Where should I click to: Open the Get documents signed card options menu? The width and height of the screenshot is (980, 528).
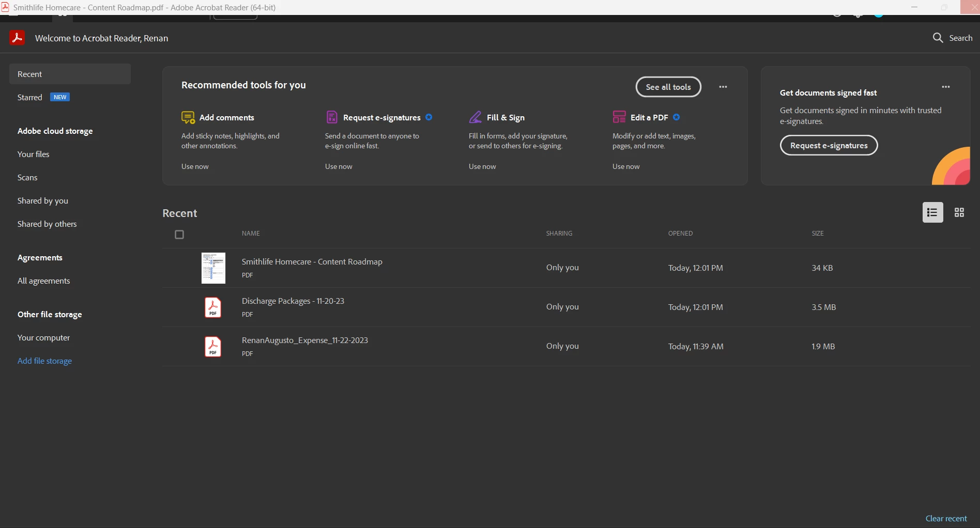click(x=946, y=87)
